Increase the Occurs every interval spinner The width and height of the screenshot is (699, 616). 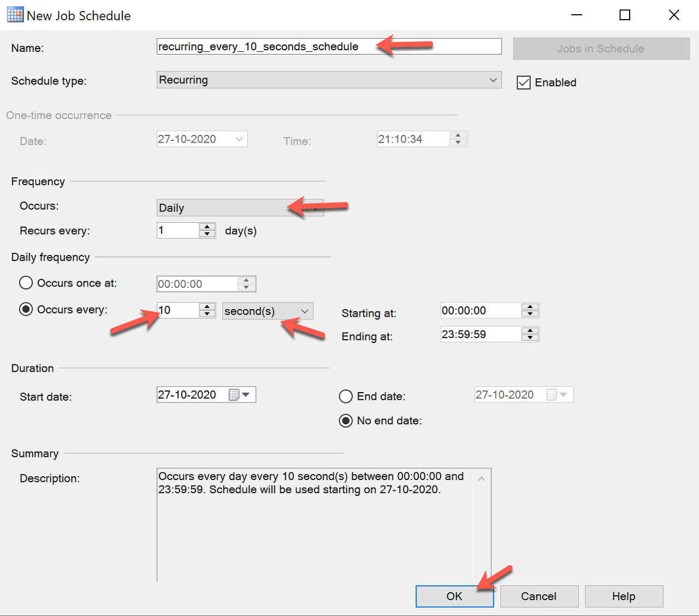click(x=207, y=307)
